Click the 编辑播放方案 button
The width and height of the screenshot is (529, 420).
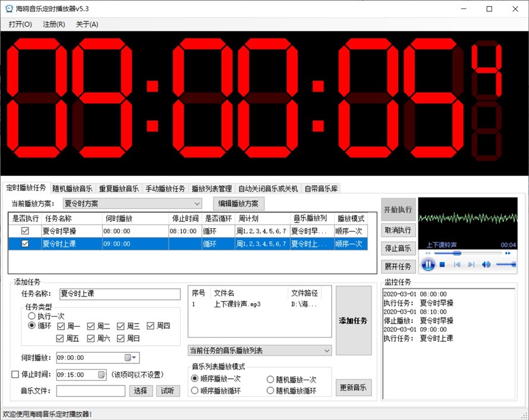[238, 204]
